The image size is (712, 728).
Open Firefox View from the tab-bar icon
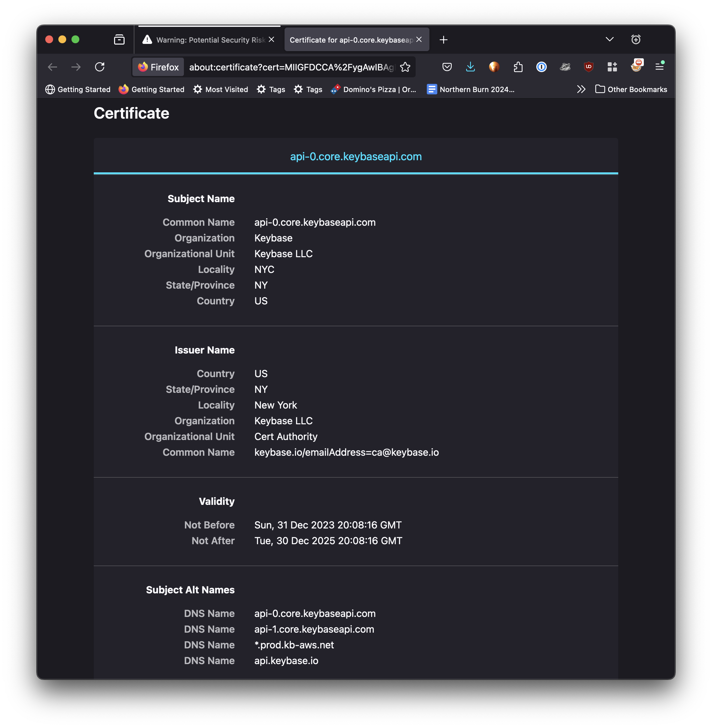coord(119,40)
